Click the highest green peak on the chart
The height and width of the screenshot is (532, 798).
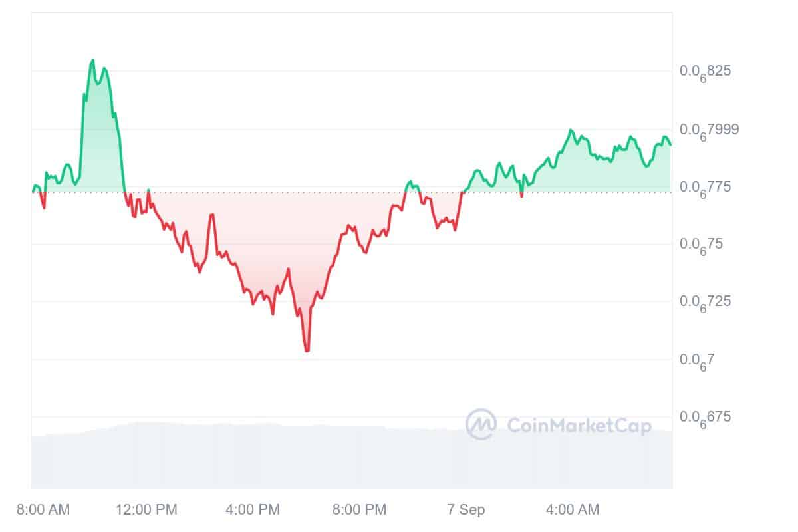92,60
